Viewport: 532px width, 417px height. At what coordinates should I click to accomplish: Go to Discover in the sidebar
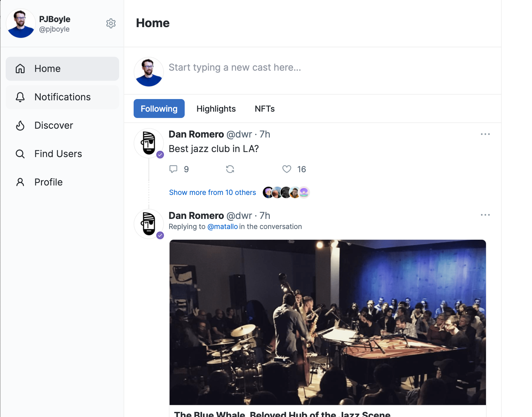point(54,126)
